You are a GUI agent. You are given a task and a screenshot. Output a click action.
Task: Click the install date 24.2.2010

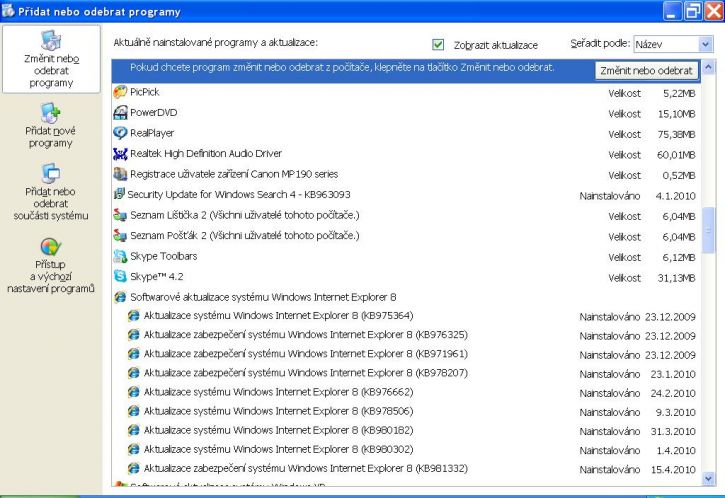pos(673,393)
